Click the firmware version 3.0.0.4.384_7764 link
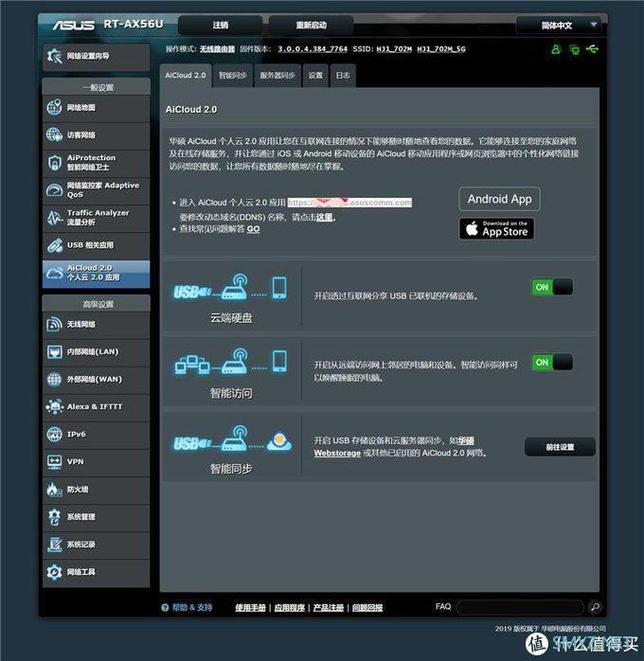 [313, 49]
